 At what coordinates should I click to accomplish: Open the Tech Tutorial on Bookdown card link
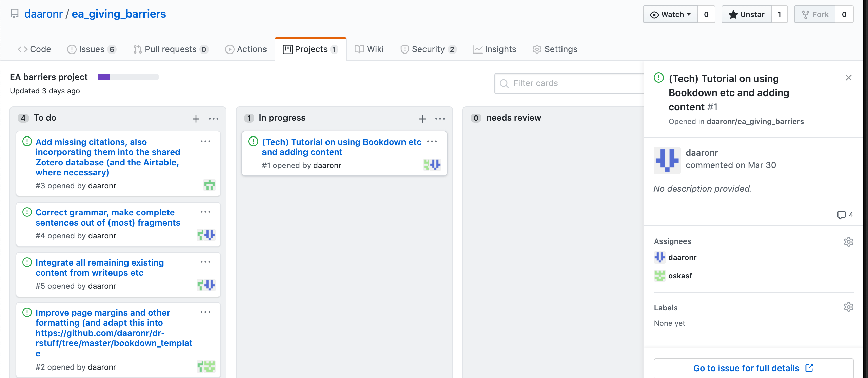[342, 147]
